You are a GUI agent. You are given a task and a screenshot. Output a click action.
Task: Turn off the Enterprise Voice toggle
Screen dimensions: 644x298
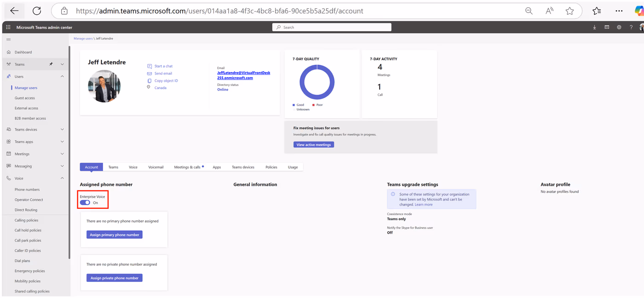(x=85, y=202)
